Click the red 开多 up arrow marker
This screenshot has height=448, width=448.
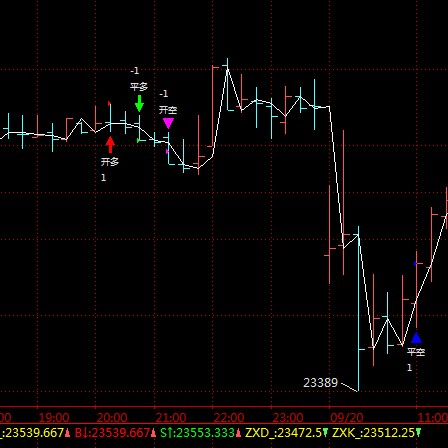[x=110, y=145]
